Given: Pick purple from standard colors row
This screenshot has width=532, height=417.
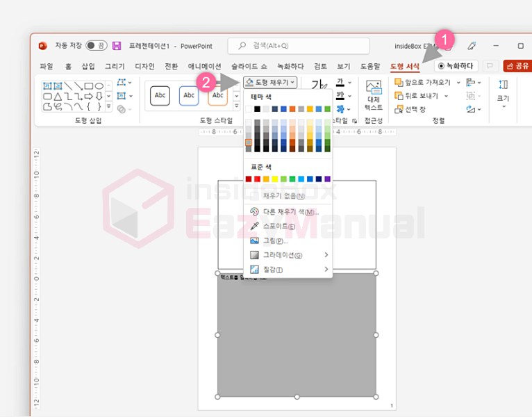Looking at the screenshot, I should click(327, 179).
